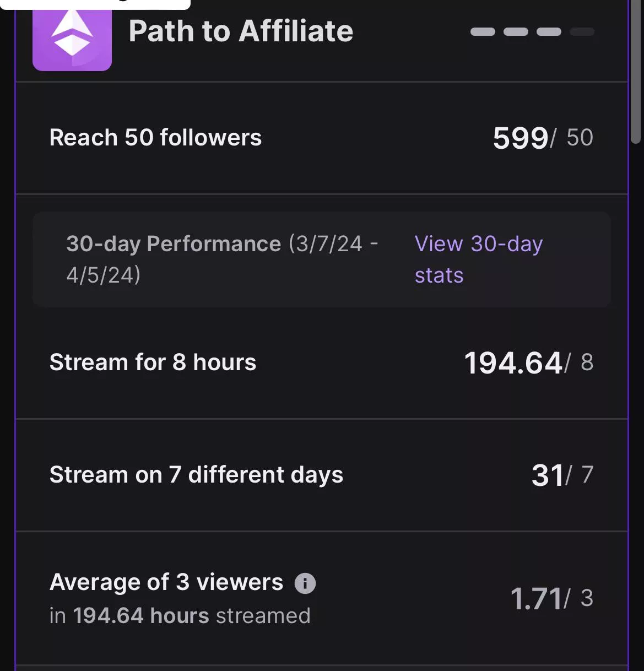Click the info icon beside Average of 3 viewers

coord(305,583)
